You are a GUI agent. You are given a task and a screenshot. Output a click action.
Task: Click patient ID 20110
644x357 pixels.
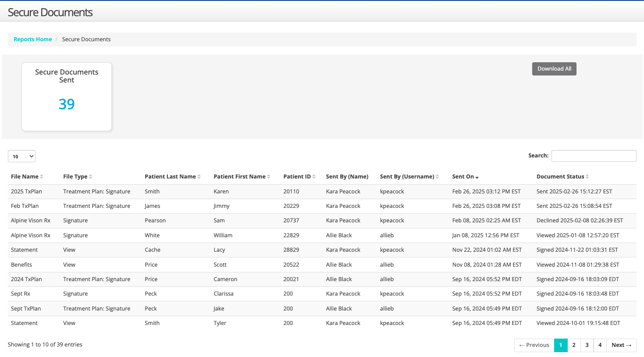point(291,192)
